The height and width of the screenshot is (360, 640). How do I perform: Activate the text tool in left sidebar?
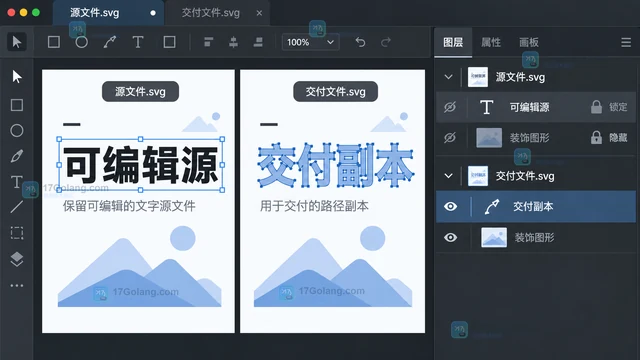[17, 182]
